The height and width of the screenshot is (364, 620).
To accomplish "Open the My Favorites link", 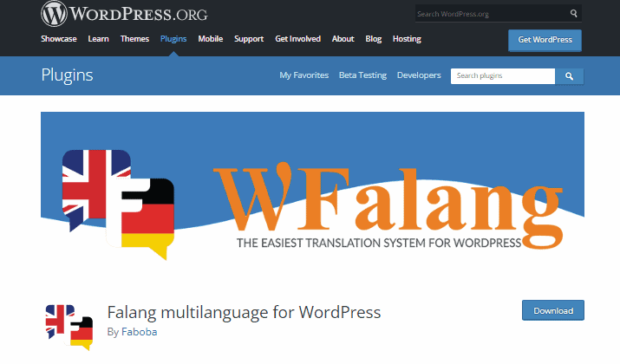I will [x=304, y=75].
